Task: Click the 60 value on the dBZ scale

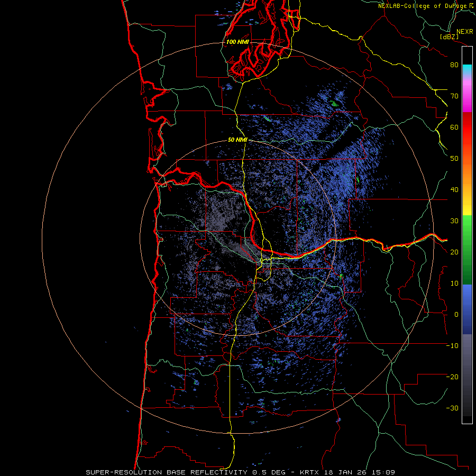Action: (454, 127)
